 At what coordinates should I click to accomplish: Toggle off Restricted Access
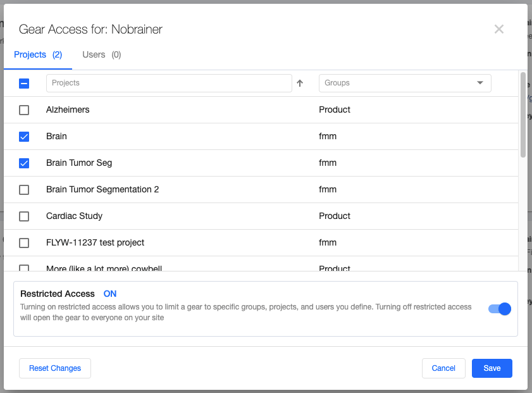[499, 309]
